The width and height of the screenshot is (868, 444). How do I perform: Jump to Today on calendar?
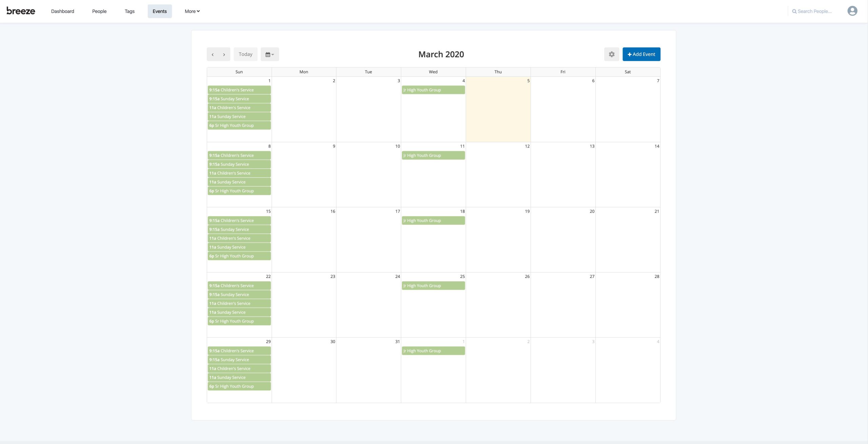coord(245,54)
